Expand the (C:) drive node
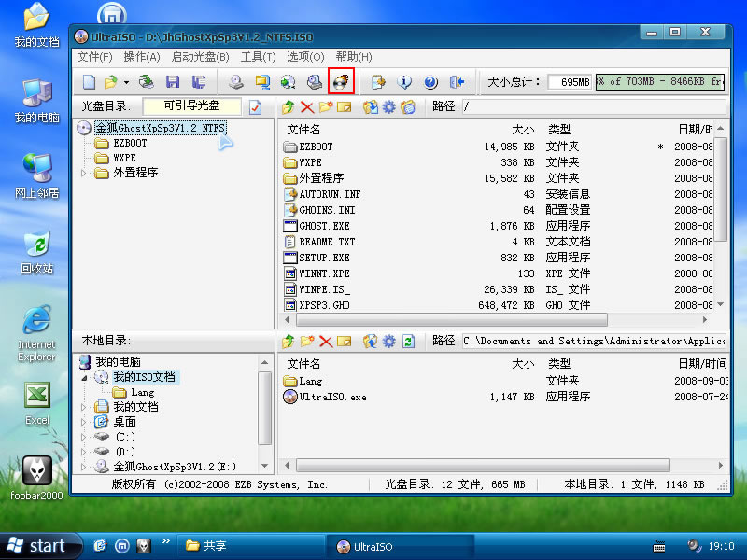 [x=84, y=437]
